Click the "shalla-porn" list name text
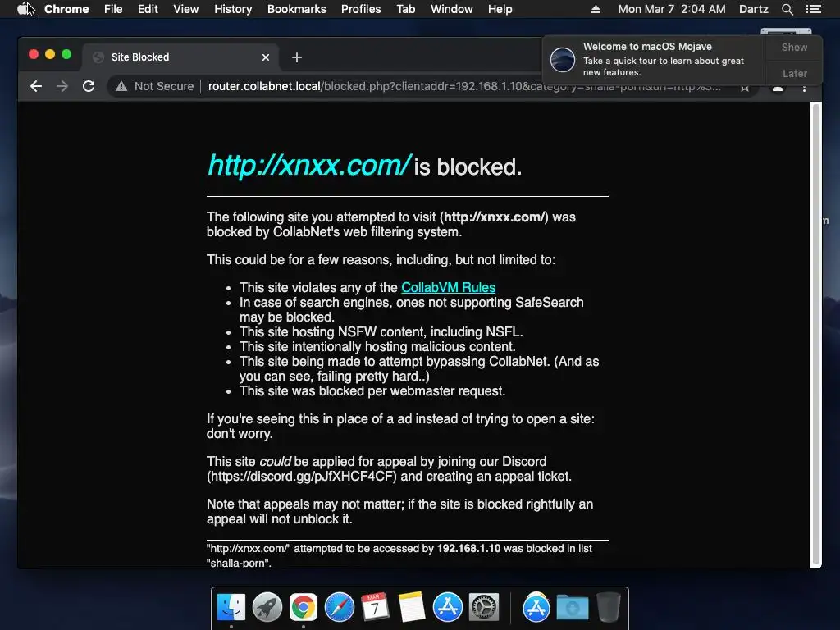840x630 pixels. pos(239,563)
